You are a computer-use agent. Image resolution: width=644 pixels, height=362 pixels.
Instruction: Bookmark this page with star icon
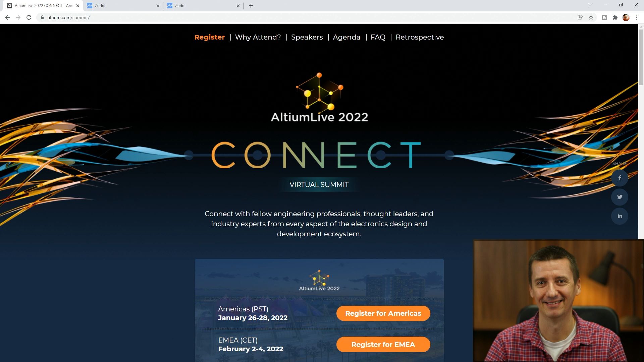(x=591, y=17)
